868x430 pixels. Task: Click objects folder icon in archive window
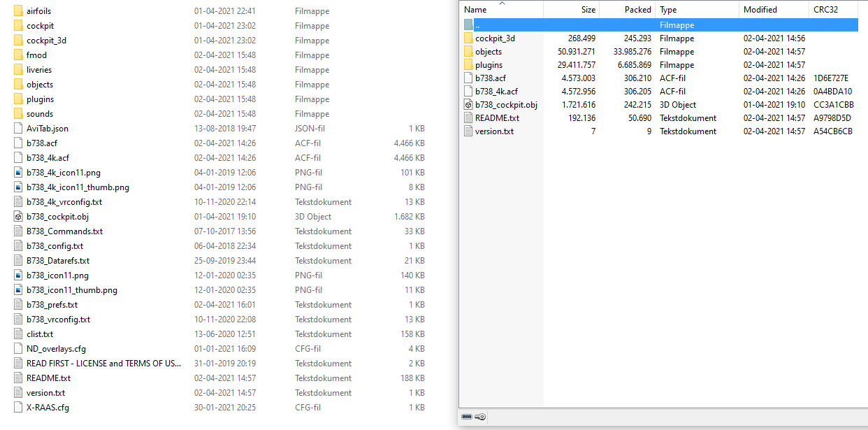(468, 52)
